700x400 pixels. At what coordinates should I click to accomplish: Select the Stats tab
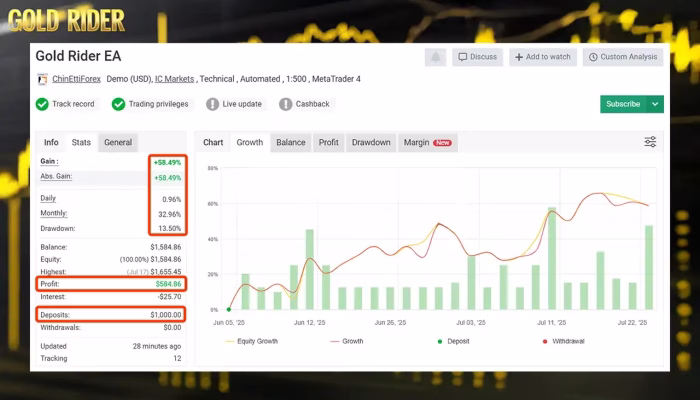click(81, 142)
